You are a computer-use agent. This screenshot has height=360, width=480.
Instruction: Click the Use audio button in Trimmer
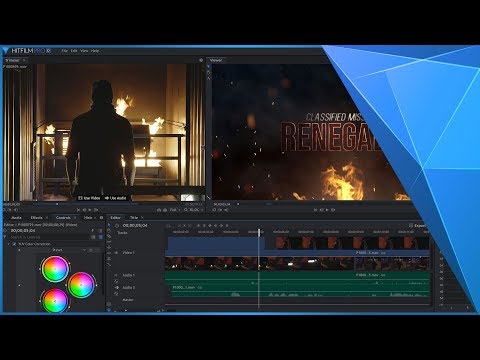click(115, 198)
